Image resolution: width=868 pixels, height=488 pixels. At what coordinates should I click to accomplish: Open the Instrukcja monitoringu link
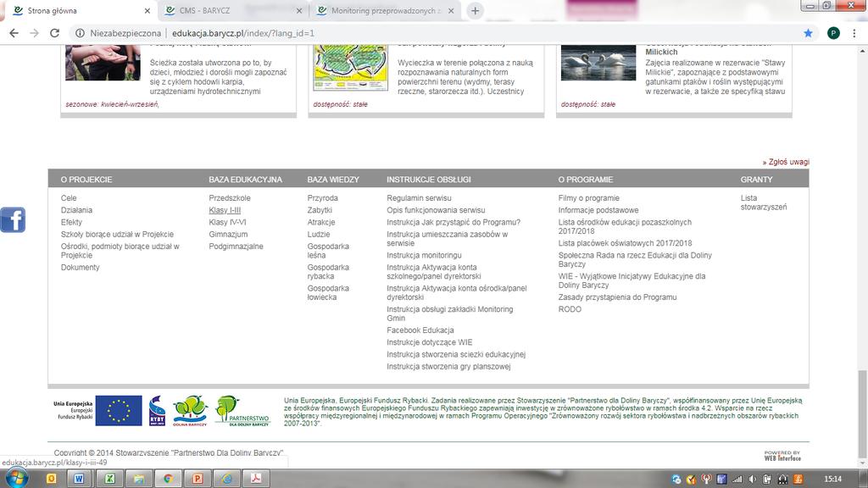tap(424, 255)
